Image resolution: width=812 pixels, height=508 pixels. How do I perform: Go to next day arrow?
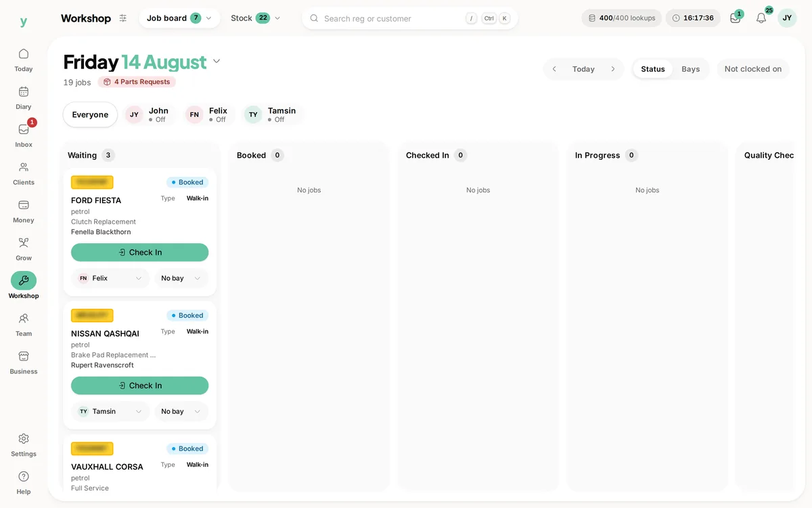coord(613,69)
